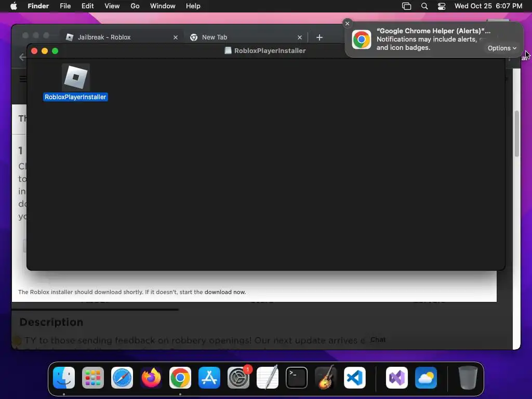Click the Chrome page vertical scrollbar
This screenshot has width=532, height=399.
517,134
